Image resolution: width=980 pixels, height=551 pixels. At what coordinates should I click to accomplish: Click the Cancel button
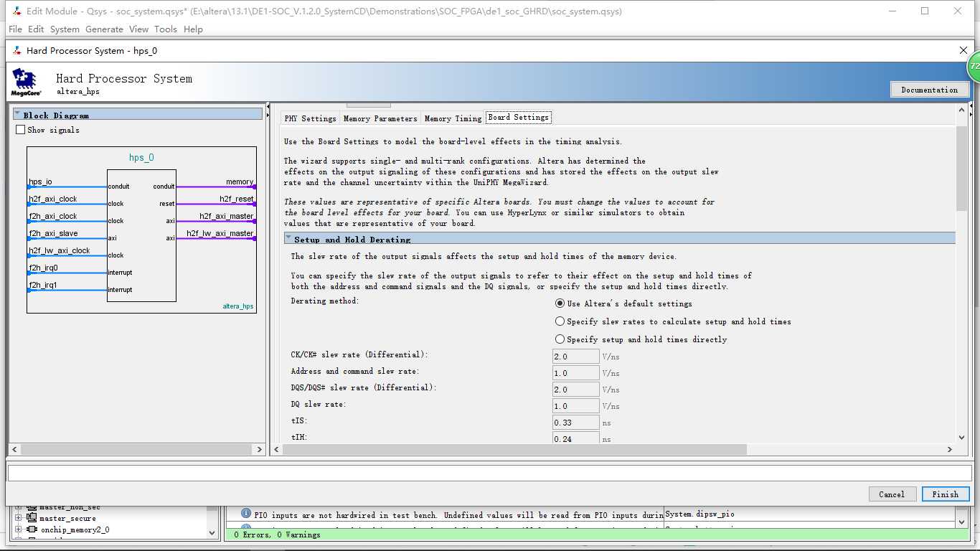pyautogui.click(x=892, y=494)
